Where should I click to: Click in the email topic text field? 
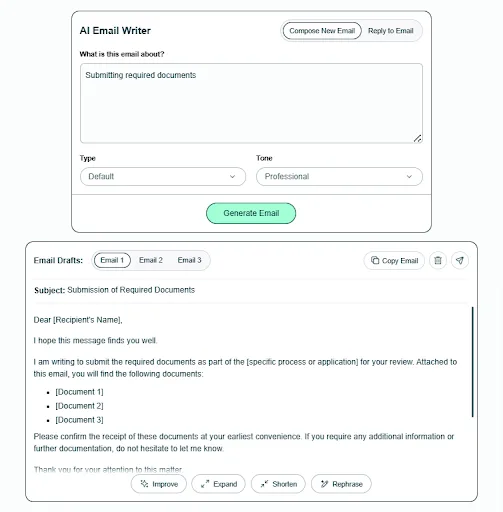pos(251,103)
